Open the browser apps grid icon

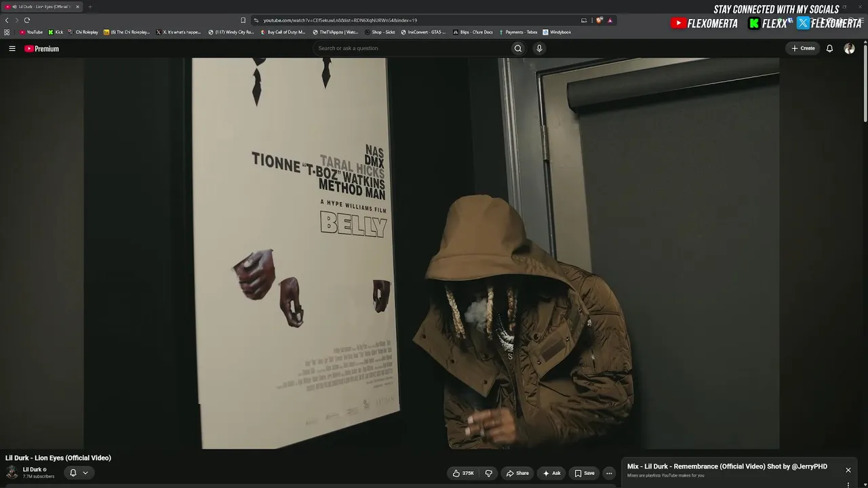click(x=7, y=32)
